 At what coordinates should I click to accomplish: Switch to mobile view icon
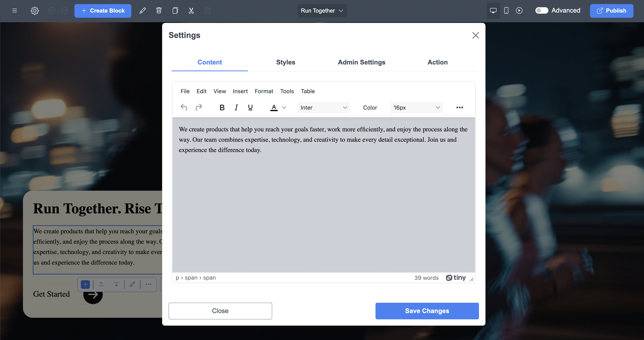[506, 11]
